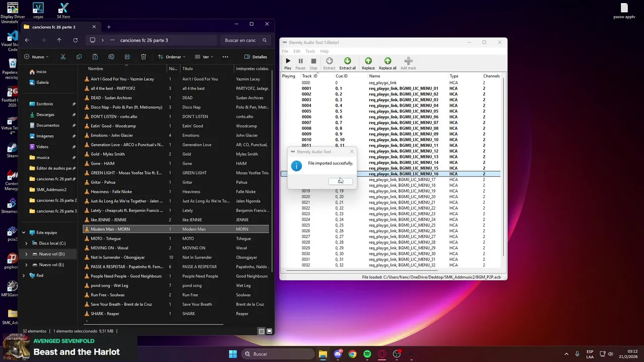Click the Replace all icon
Screen dimensions: 644x362
point(387,63)
